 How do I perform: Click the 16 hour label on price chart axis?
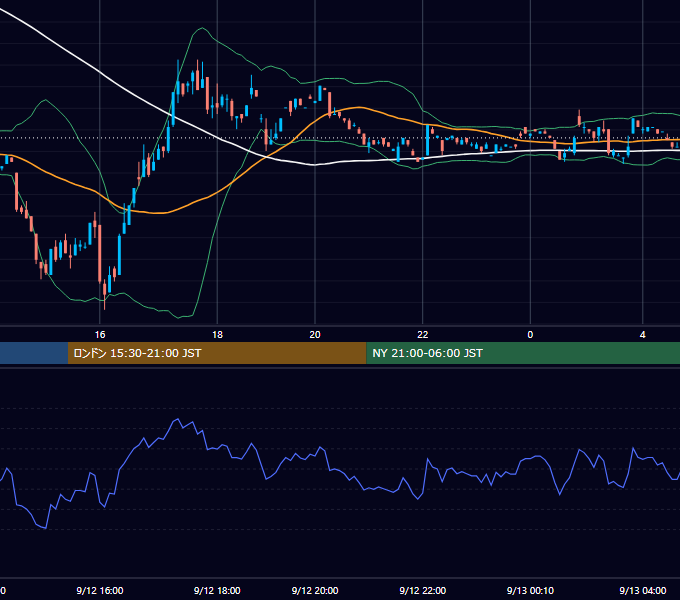click(x=100, y=334)
